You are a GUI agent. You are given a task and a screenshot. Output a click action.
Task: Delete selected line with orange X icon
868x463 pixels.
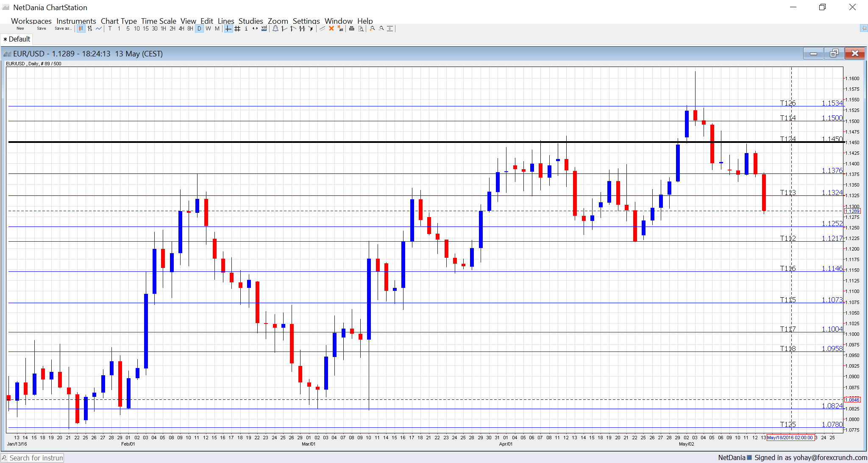331,28
